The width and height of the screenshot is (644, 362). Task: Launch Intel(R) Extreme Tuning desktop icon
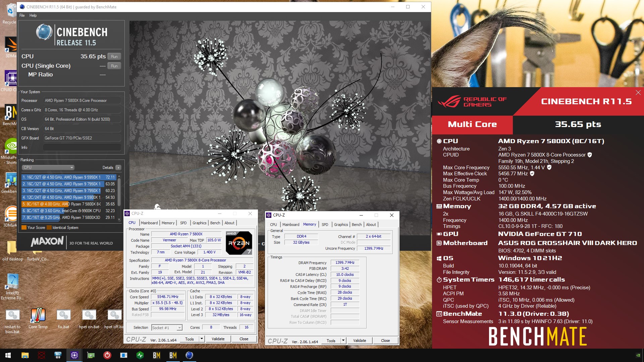tap(12, 287)
